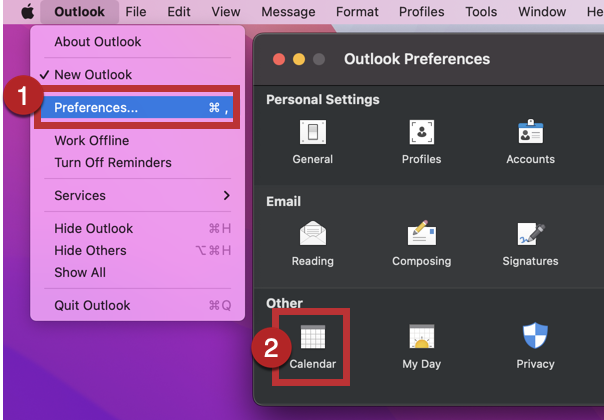Viewport: 604px width, 420px height.
Task: Open the Composing email preferences
Action: 421,233
